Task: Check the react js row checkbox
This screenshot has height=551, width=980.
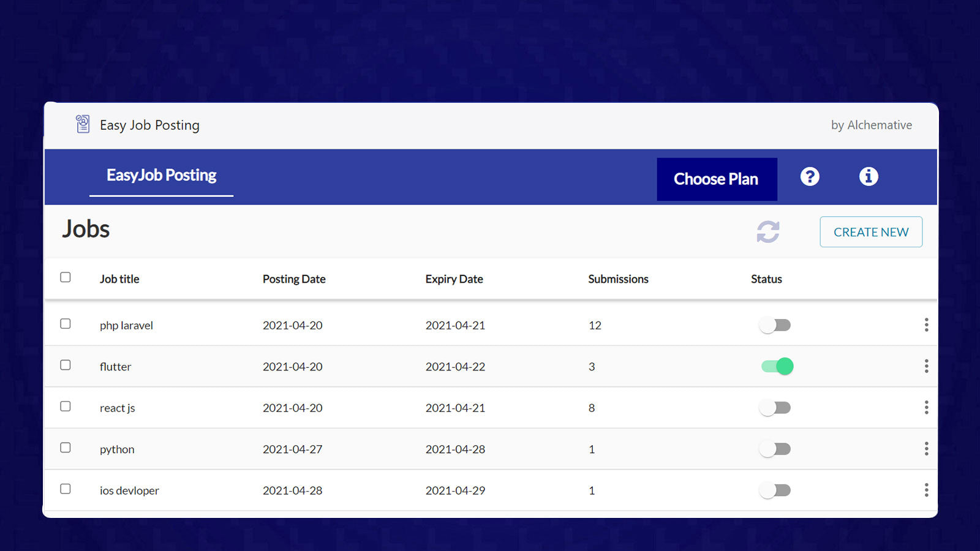Action: click(66, 407)
